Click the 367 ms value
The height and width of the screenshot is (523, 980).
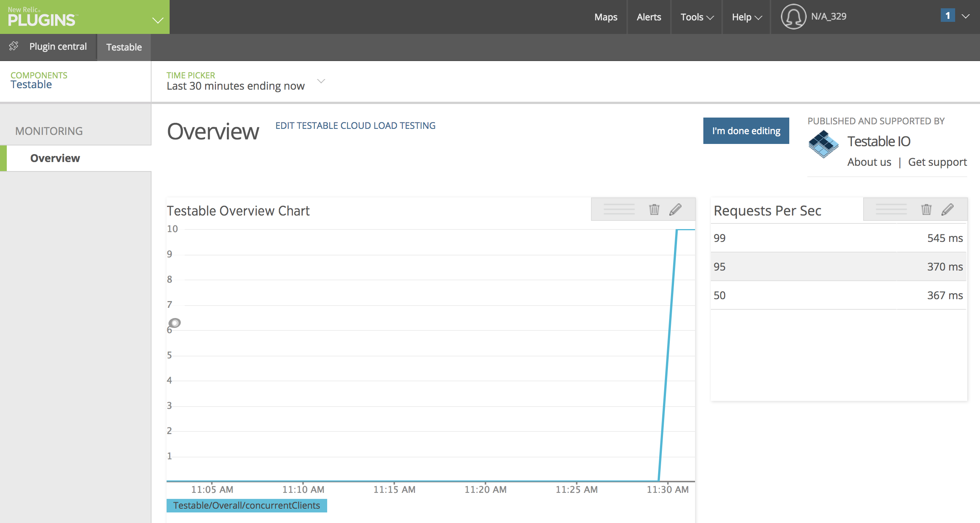(x=945, y=295)
